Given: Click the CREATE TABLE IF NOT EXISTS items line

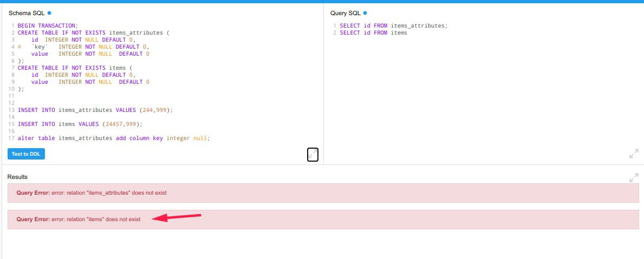Looking at the screenshot, I should (x=76, y=68).
